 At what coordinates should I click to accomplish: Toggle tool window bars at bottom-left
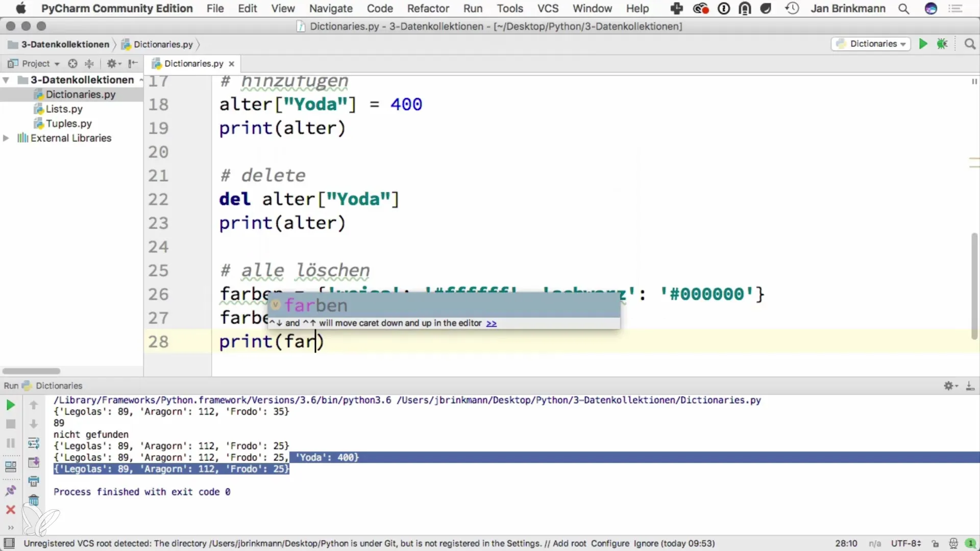(x=9, y=543)
